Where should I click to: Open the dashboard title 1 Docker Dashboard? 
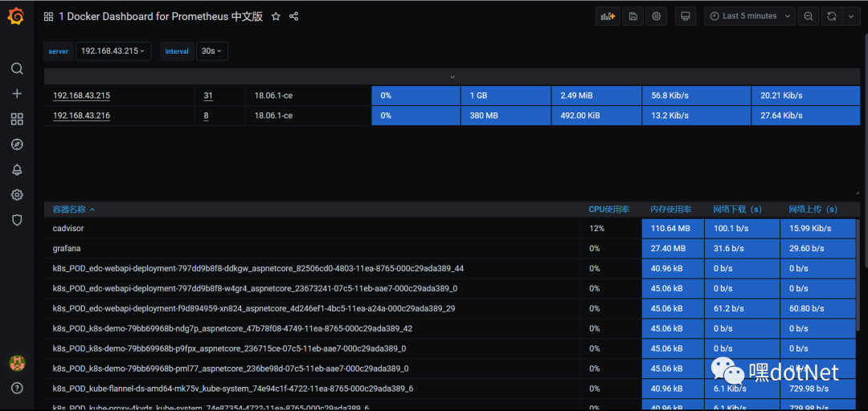point(161,17)
